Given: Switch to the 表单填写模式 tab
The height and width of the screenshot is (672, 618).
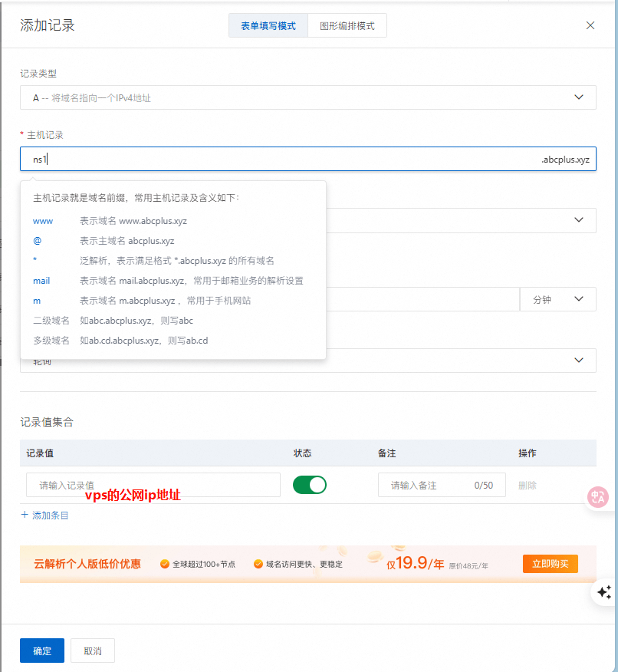Looking at the screenshot, I should 268,25.
